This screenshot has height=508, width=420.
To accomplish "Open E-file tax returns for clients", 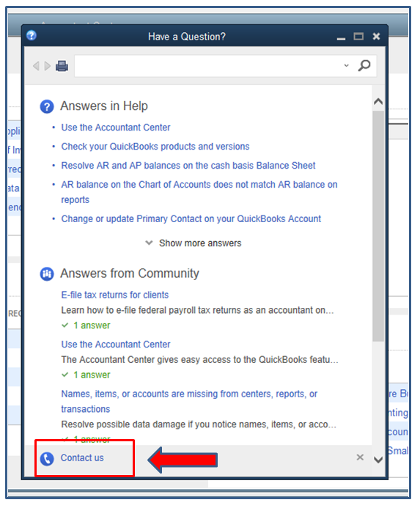I will pyautogui.click(x=115, y=295).
